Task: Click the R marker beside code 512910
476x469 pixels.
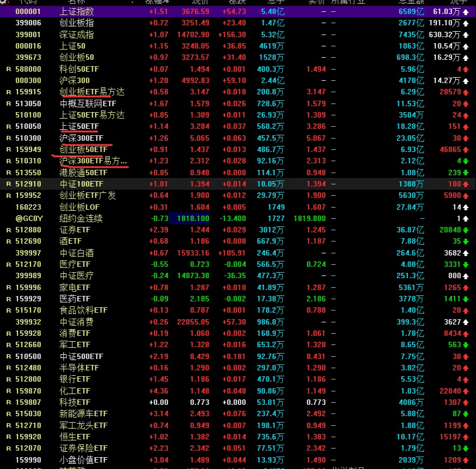Action: (x=9, y=184)
